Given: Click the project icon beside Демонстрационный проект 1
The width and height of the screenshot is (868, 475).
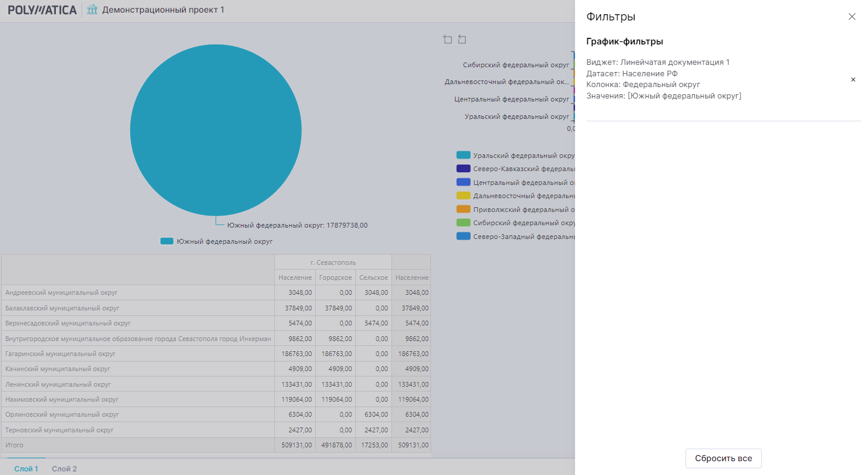Looking at the screenshot, I should [92, 10].
